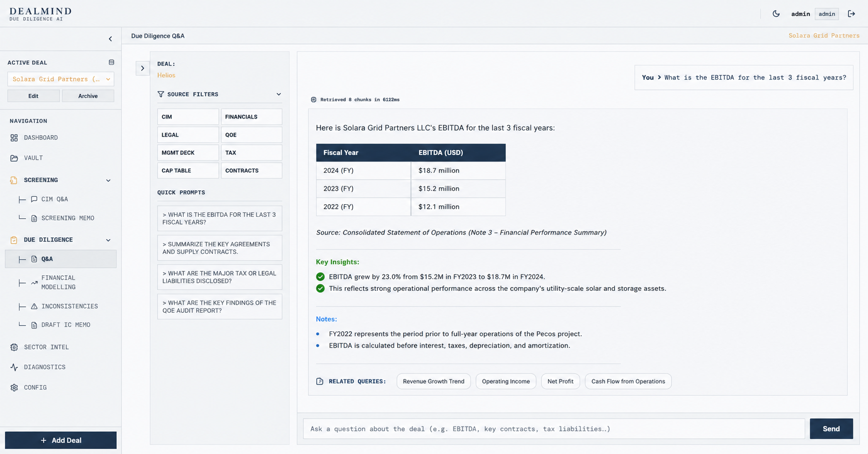Collapse the Due Diligence section chevron

point(108,240)
